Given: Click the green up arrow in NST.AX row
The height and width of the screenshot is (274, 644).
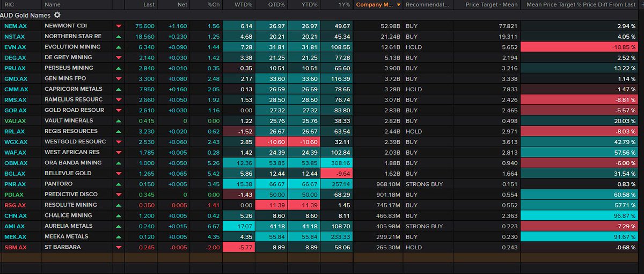Looking at the screenshot, I should [x=119, y=37].
